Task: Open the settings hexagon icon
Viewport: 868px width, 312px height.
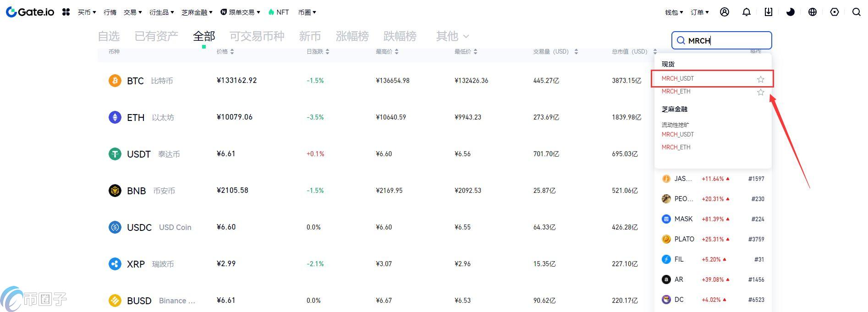Action: pos(835,12)
